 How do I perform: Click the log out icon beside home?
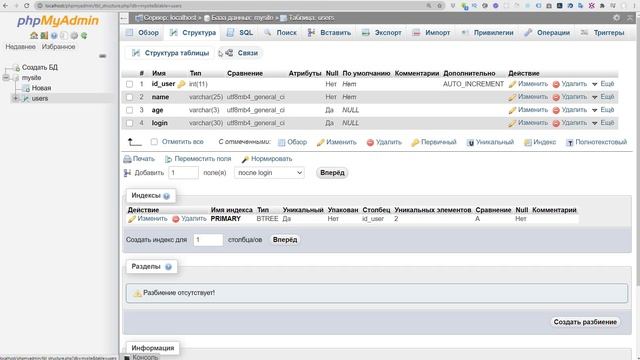tap(44, 36)
